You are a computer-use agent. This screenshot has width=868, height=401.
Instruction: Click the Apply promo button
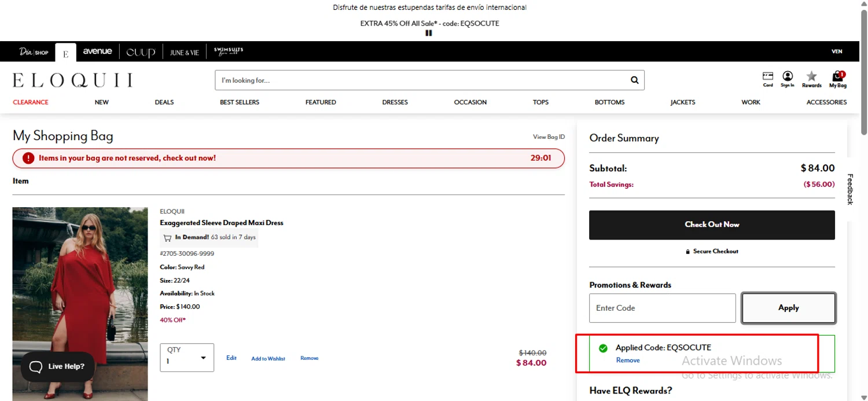pyautogui.click(x=789, y=308)
